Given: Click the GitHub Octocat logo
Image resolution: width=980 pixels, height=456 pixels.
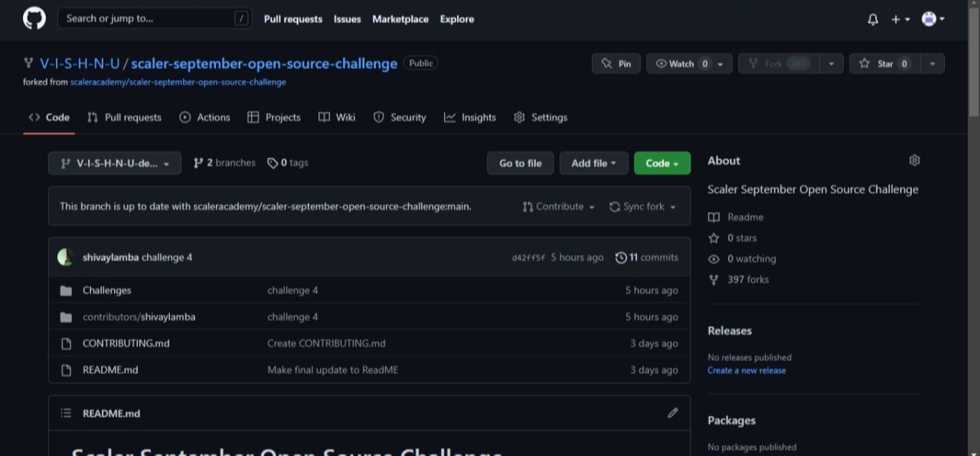Looking at the screenshot, I should (x=32, y=19).
